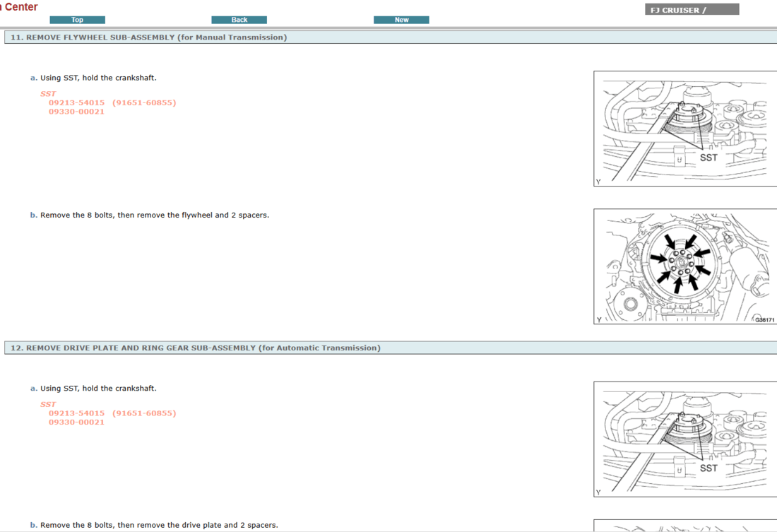Open SST 09330-00021 link in drive plate section
The width and height of the screenshot is (777, 532).
pos(76,422)
